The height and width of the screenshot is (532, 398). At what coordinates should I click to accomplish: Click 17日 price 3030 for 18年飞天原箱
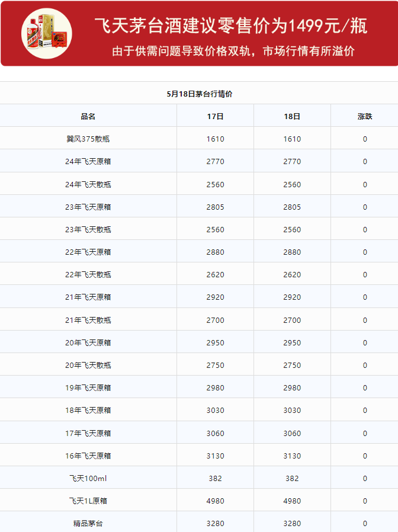pyautogui.click(x=215, y=411)
